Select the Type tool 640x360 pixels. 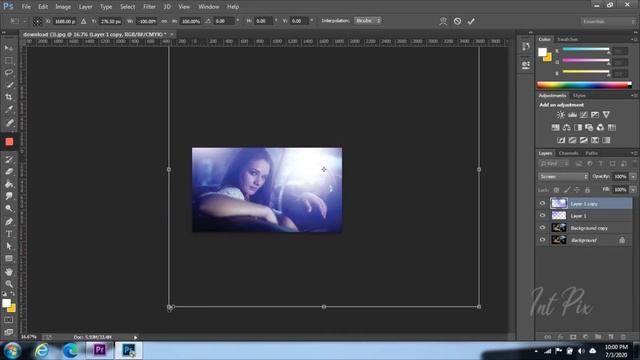coord(9,234)
